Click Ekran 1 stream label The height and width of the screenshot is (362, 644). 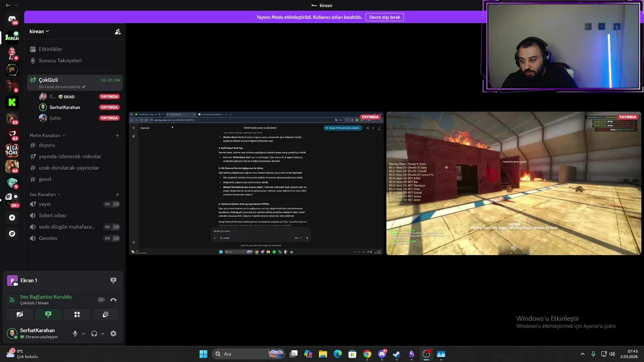coord(29,281)
